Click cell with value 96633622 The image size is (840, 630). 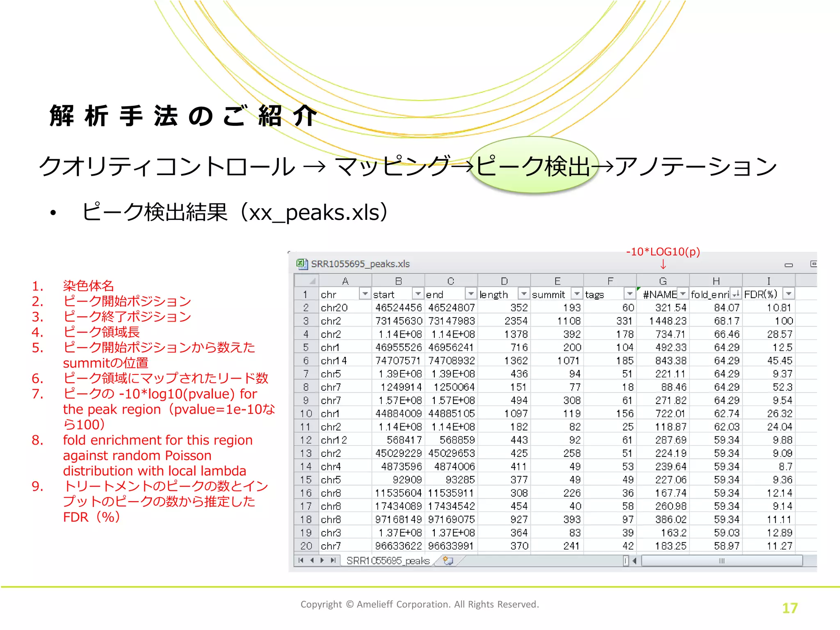398,546
